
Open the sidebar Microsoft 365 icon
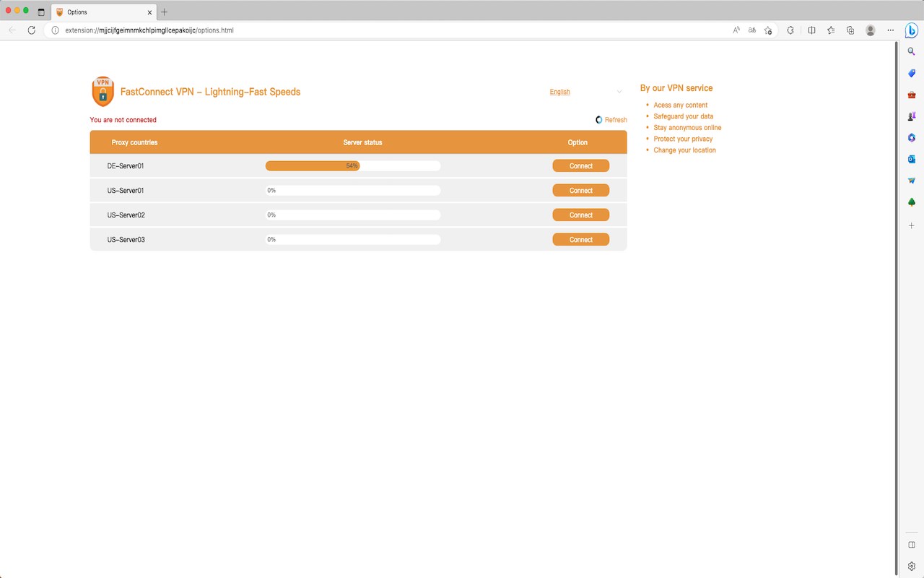(x=912, y=137)
